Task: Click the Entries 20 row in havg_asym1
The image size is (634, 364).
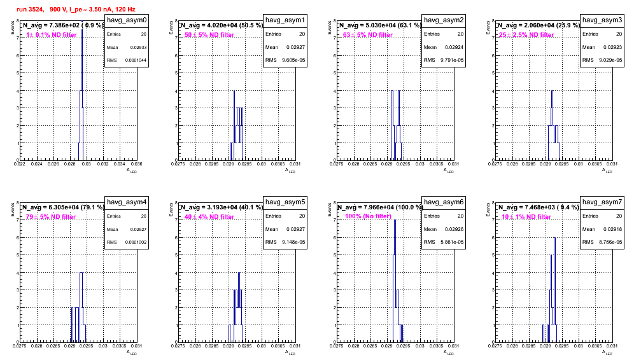Action: pyautogui.click(x=285, y=34)
